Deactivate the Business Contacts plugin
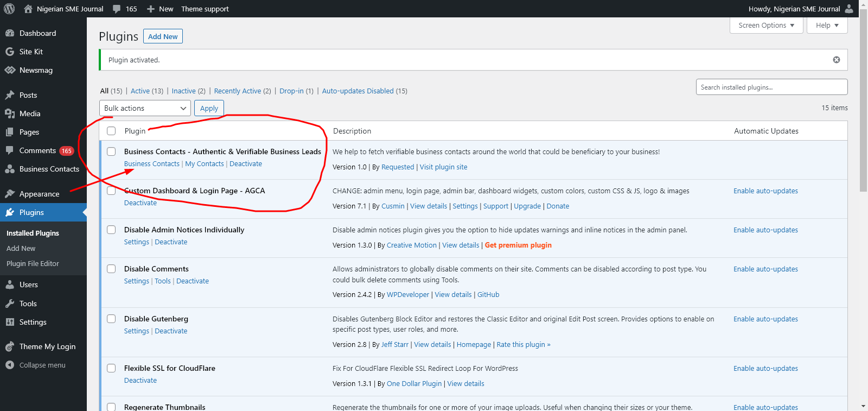 coord(246,164)
